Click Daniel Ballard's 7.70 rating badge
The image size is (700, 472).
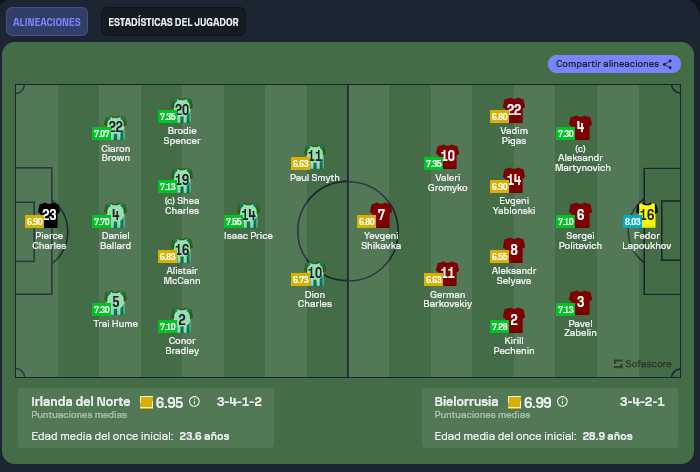(x=101, y=222)
